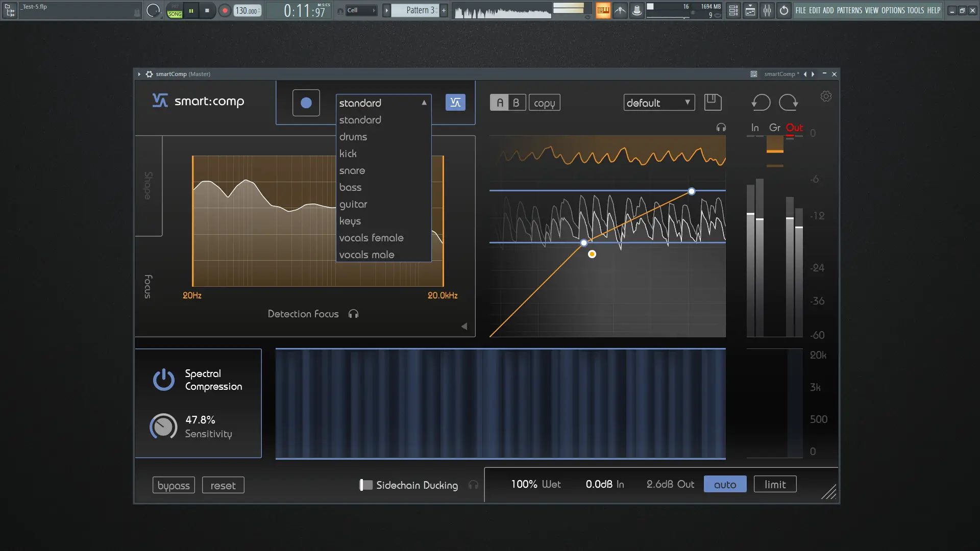980x551 pixels.
Task: Collapse the standard profile dropdown arrow
Action: [424, 103]
